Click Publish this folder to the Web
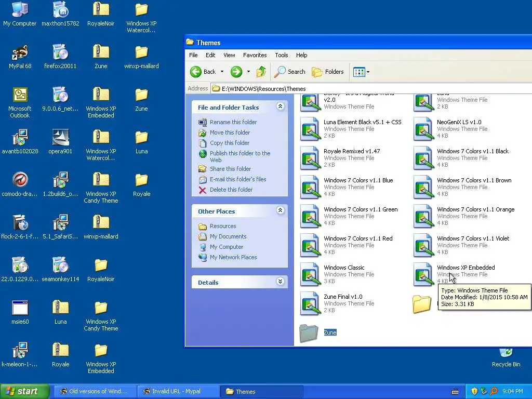Viewport: 532px width, 399px height. point(240,156)
